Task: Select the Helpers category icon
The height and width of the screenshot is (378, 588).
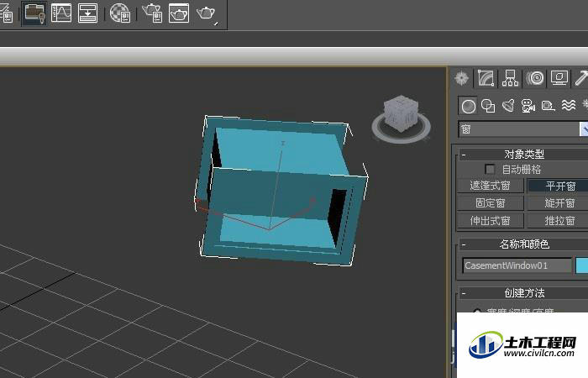Action: point(549,106)
